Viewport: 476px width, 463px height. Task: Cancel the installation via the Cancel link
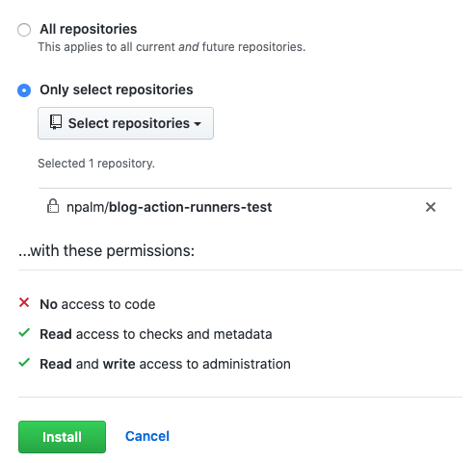(147, 436)
